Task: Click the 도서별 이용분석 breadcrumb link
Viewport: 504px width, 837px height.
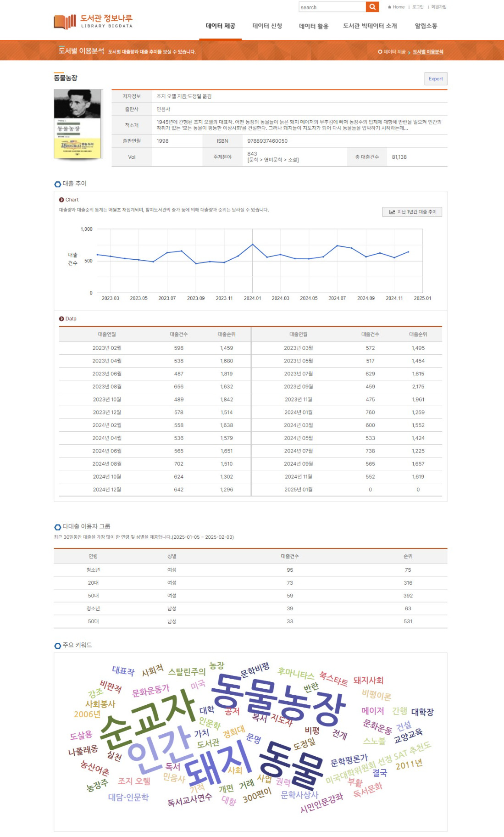Action: (428, 52)
